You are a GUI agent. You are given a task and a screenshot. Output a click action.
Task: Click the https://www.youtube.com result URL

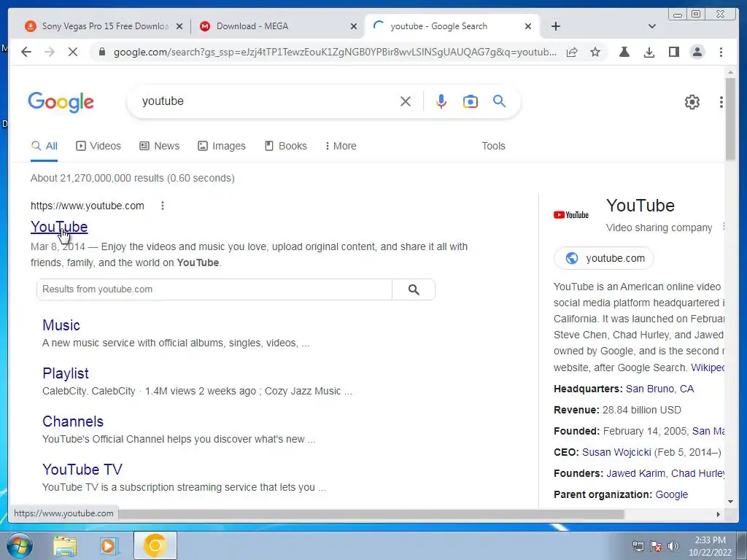click(x=88, y=206)
